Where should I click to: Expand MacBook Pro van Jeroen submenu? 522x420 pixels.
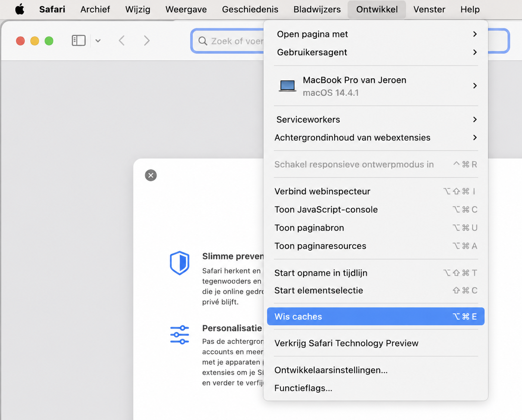(x=376, y=86)
